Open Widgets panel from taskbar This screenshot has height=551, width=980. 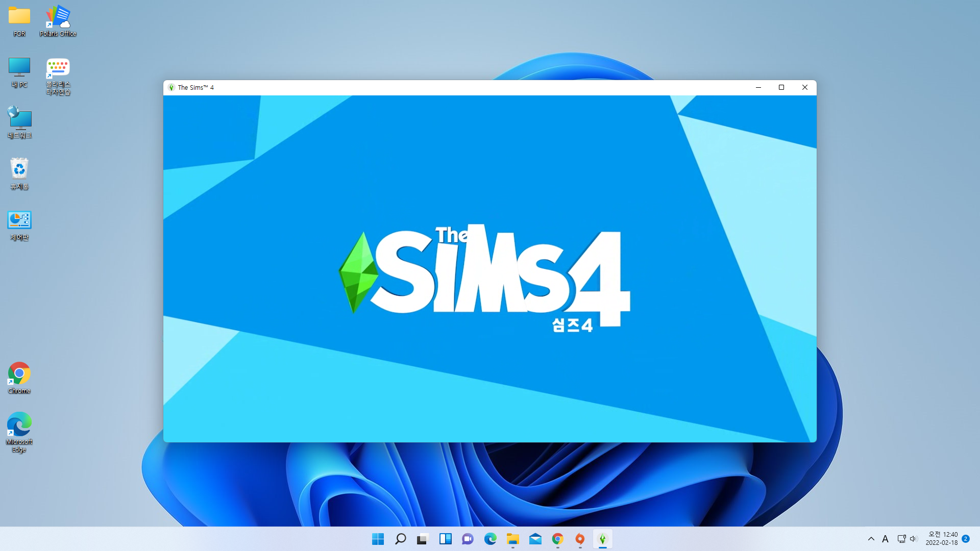point(445,539)
